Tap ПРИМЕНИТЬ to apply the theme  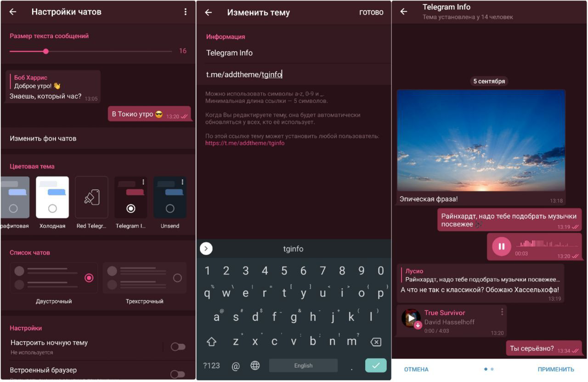pos(556,369)
